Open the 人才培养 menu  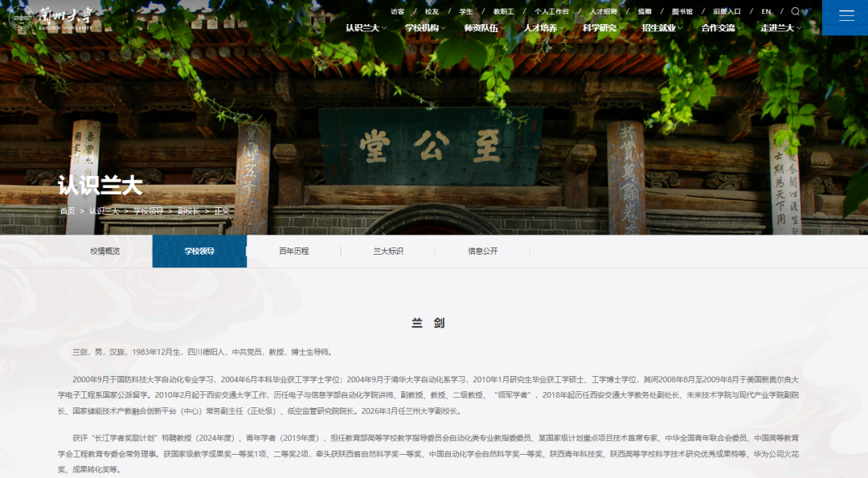pyautogui.click(x=543, y=28)
